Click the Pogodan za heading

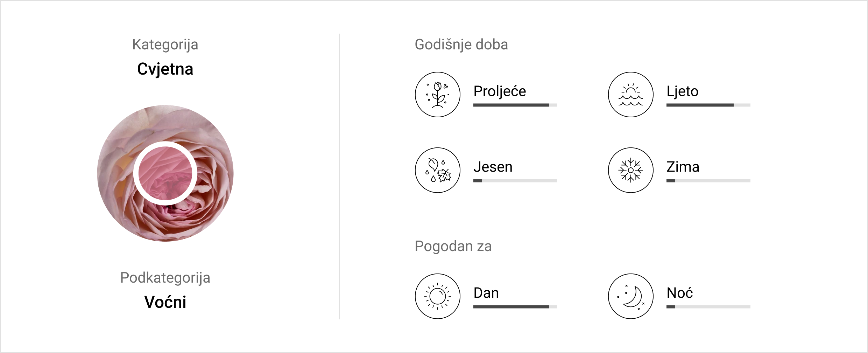tap(453, 246)
